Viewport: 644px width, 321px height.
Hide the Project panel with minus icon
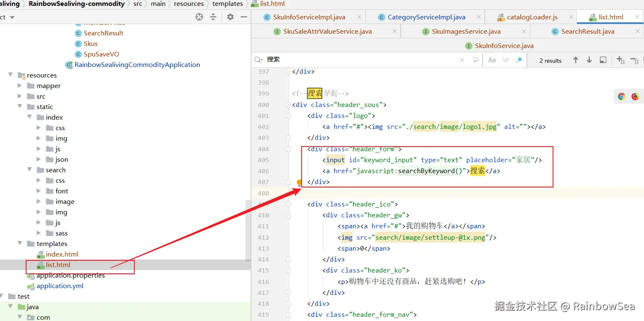[x=243, y=17]
